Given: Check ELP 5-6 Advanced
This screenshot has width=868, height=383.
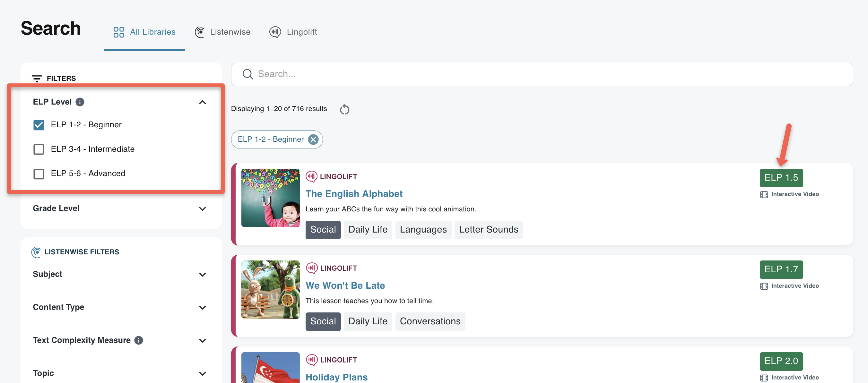Looking at the screenshot, I should click(x=39, y=174).
